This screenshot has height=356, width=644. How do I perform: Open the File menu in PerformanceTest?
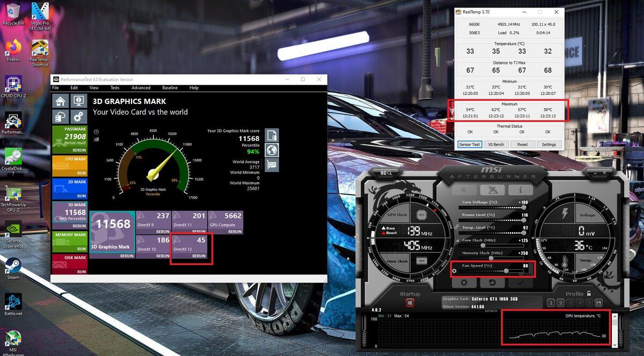click(55, 88)
